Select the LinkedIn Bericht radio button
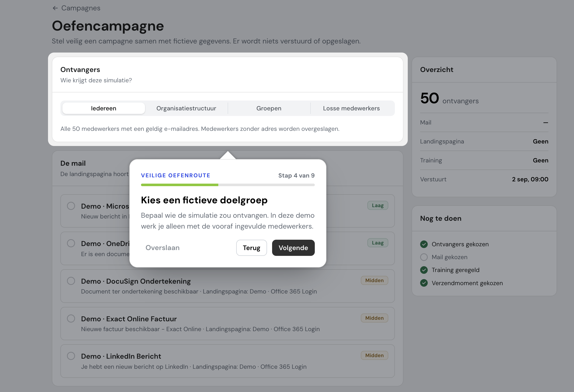 click(71, 356)
